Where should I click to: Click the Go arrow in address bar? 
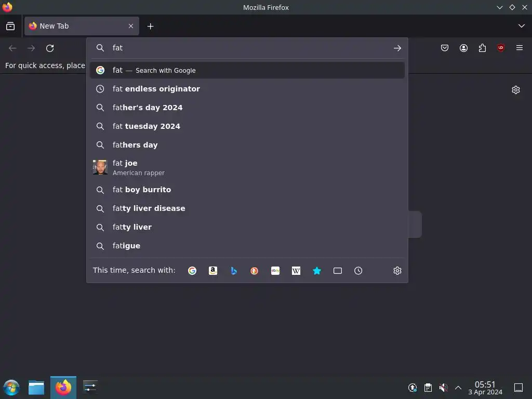coord(397,48)
